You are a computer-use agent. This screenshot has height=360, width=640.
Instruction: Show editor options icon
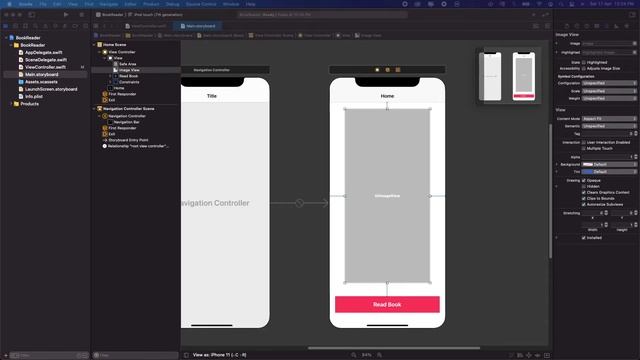[x=536, y=26]
